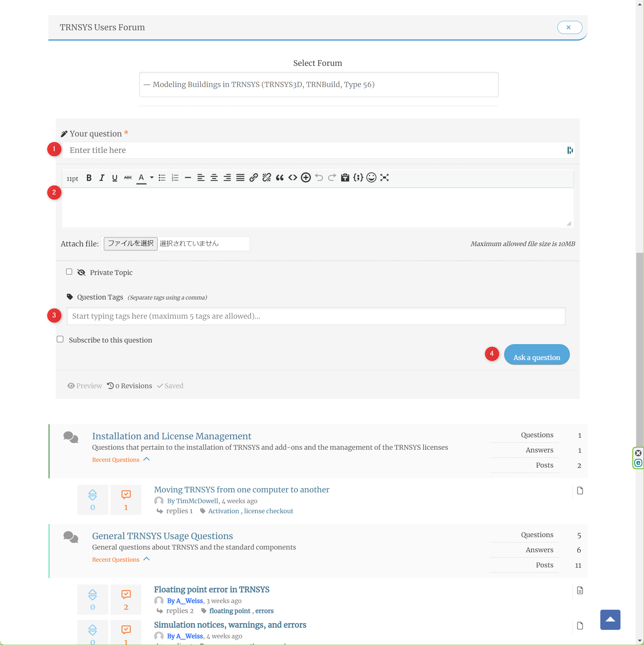Open Simulation notices, warnings, and errors topic

pos(230,624)
